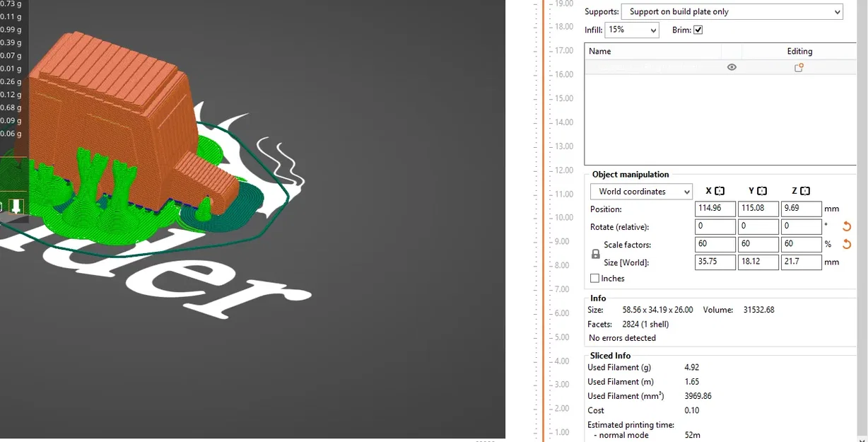Click the Position Y field showing 115.08
Image resolution: width=868 pixels, height=442 pixels.
click(x=758, y=209)
